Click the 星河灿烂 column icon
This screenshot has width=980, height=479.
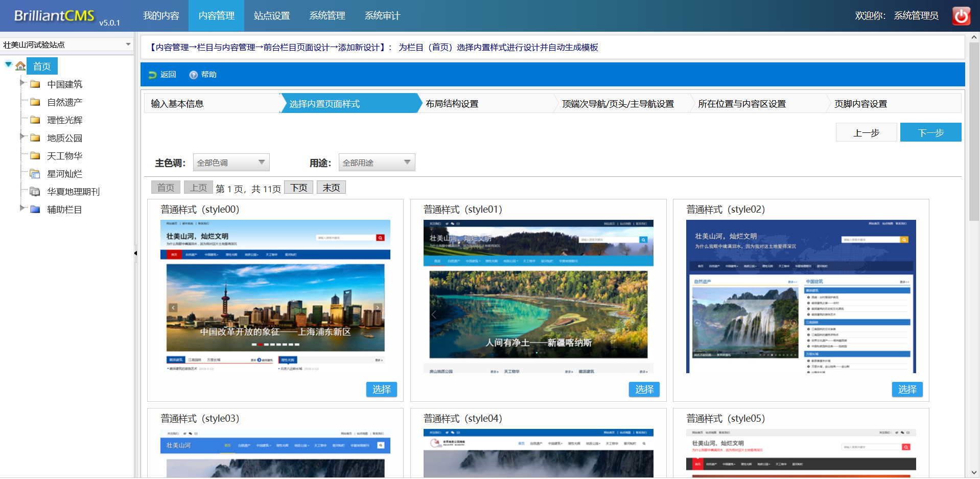[x=35, y=174]
